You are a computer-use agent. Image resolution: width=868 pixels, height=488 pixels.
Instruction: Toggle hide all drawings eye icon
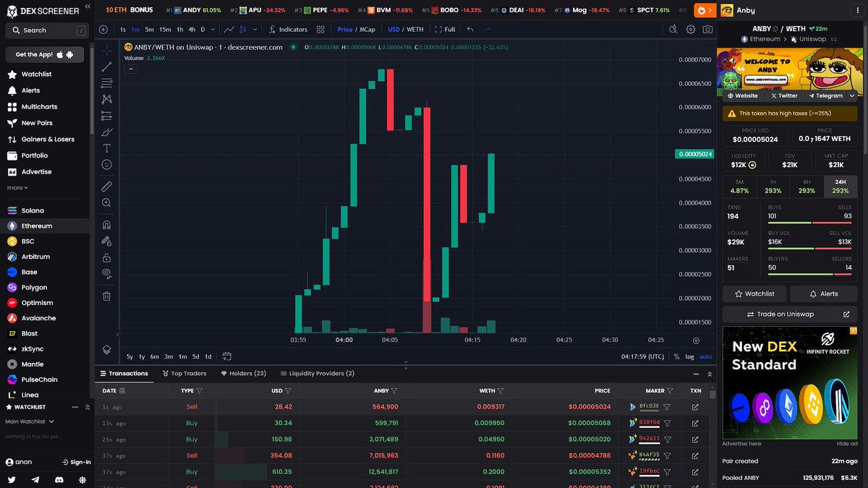click(106, 274)
